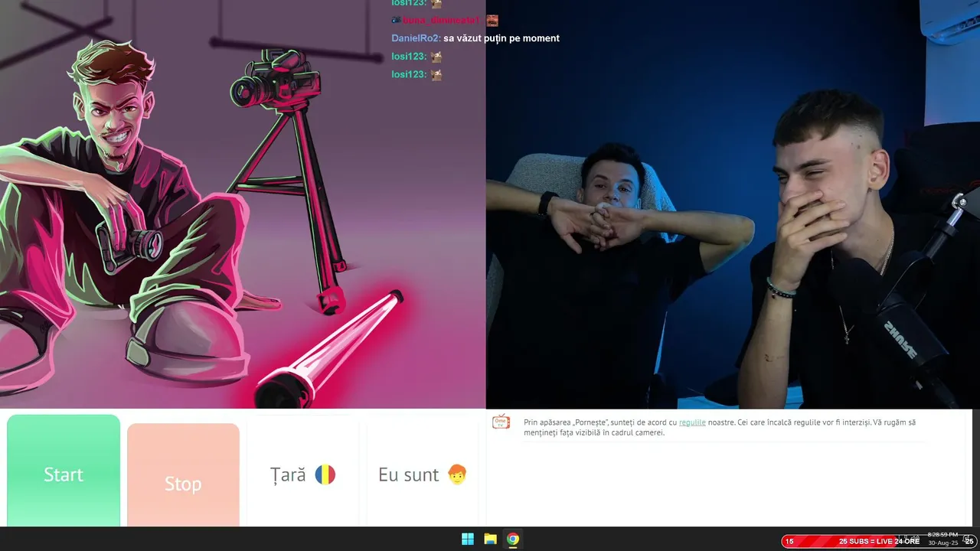This screenshot has height=551, width=980.
Task: Open the Windows Start menu
Action: (468, 539)
